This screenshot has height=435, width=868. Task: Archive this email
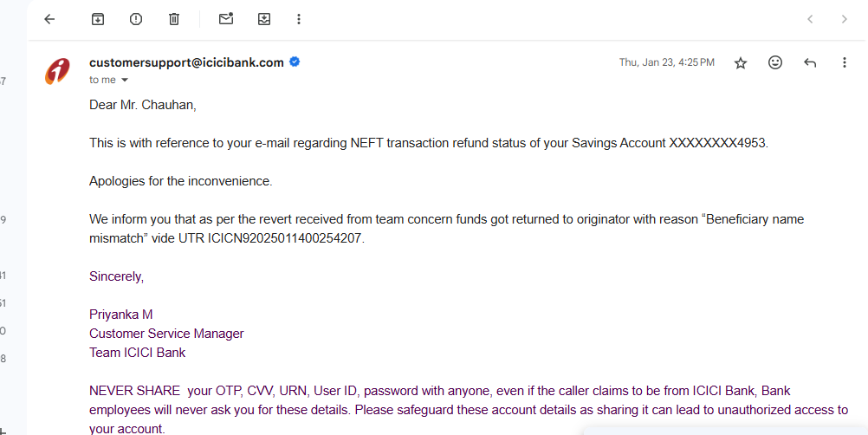97,19
